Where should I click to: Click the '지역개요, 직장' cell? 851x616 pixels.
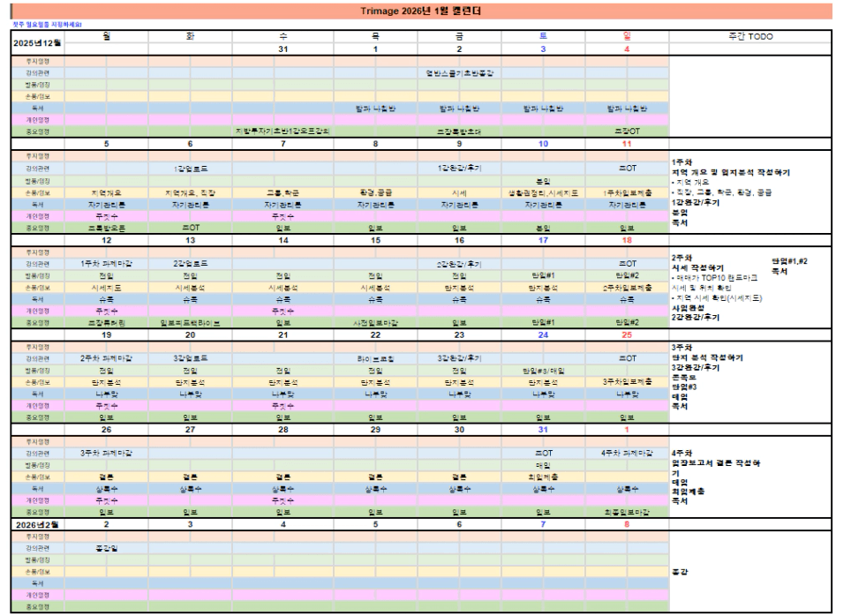pos(190,192)
